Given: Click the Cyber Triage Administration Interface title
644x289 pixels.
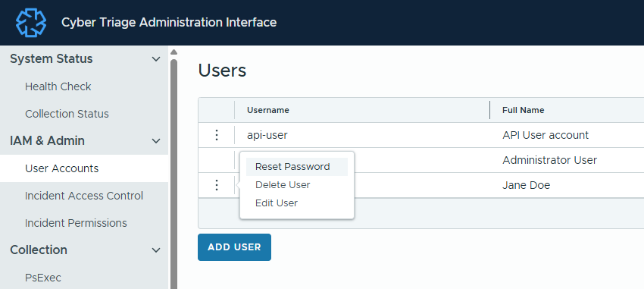Looking at the screenshot, I should click(169, 22).
